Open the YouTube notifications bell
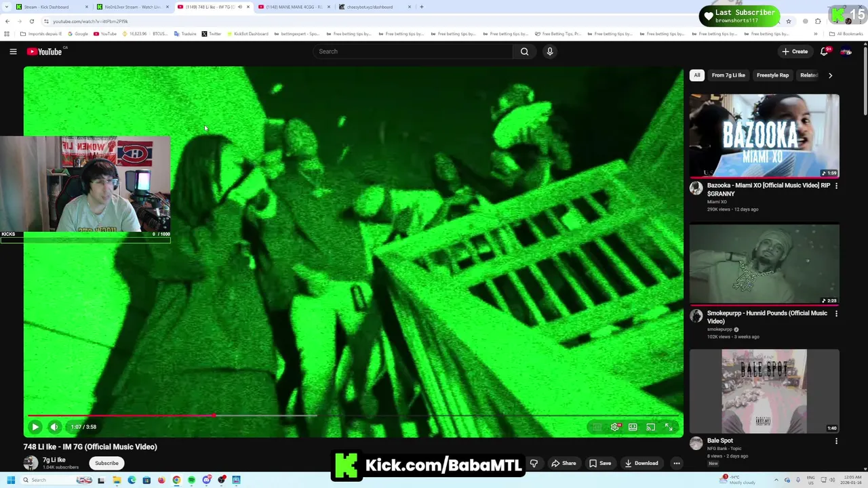 tap(825, 52)
